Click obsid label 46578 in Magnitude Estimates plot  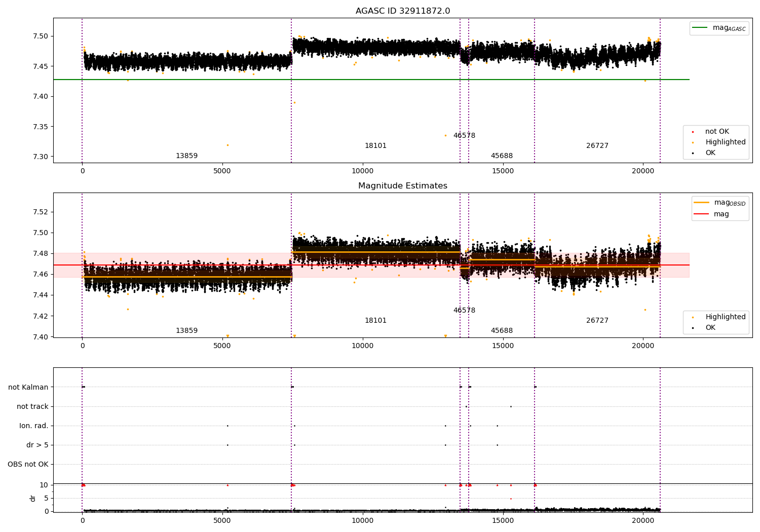click(464, 311)
